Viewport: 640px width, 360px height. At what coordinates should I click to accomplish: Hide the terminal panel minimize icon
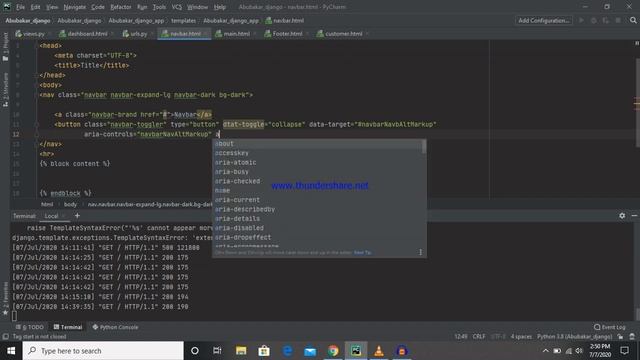[x=634, y=216]
